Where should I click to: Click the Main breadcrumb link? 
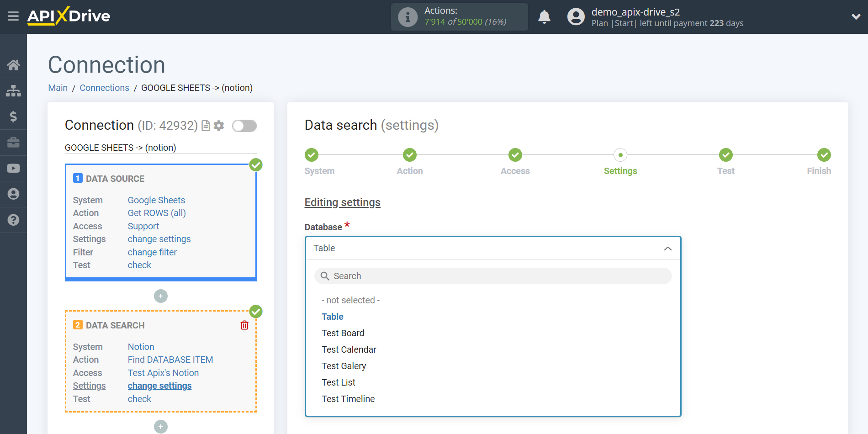[x=58, y=88]
